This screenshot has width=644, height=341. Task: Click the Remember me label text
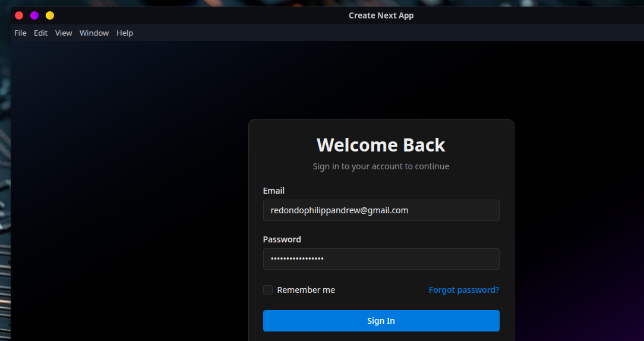306,290
